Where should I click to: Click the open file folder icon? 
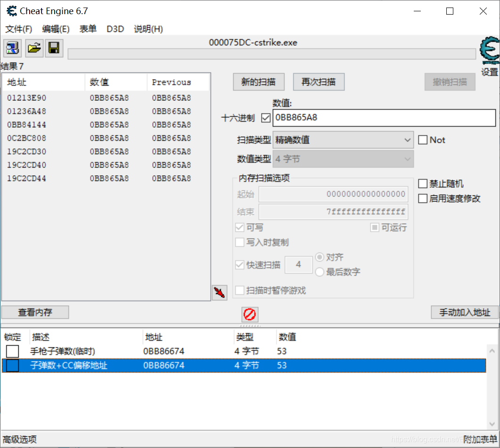coord(34,48)
